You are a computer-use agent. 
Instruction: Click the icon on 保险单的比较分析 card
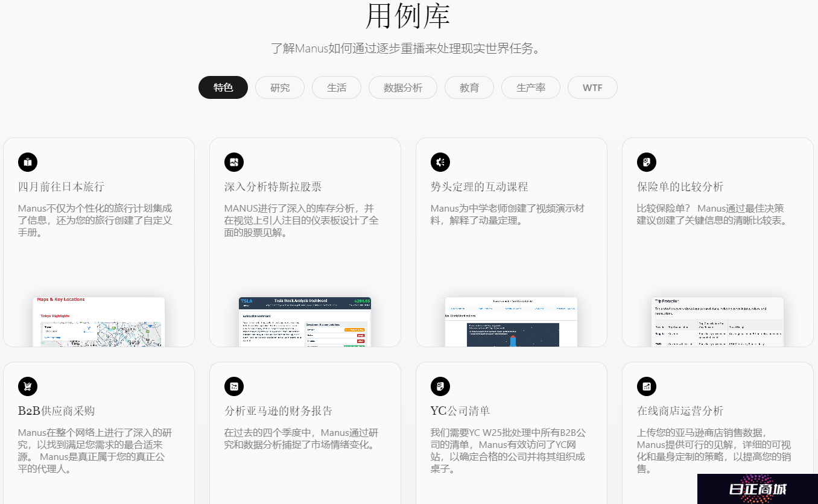pyautogui.click(x=647, y=162)
